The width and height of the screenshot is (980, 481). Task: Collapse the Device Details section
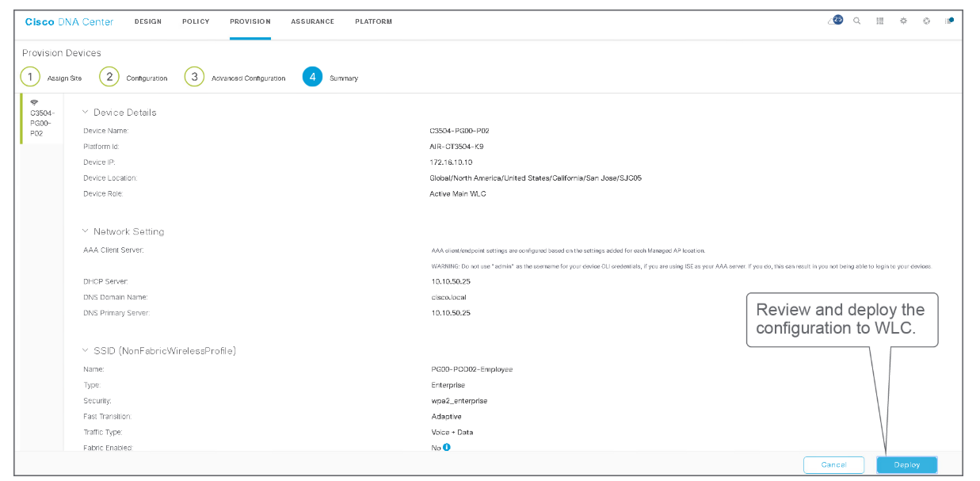86,113
